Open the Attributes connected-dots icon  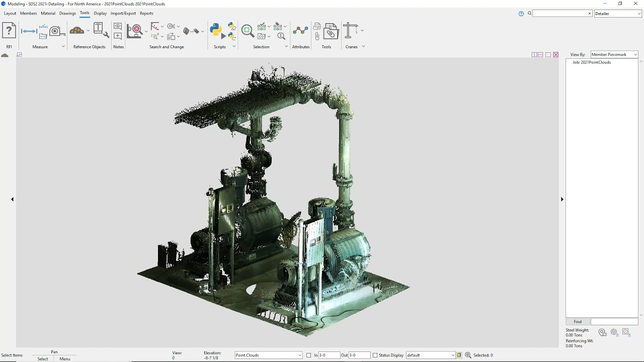(300, 31)
